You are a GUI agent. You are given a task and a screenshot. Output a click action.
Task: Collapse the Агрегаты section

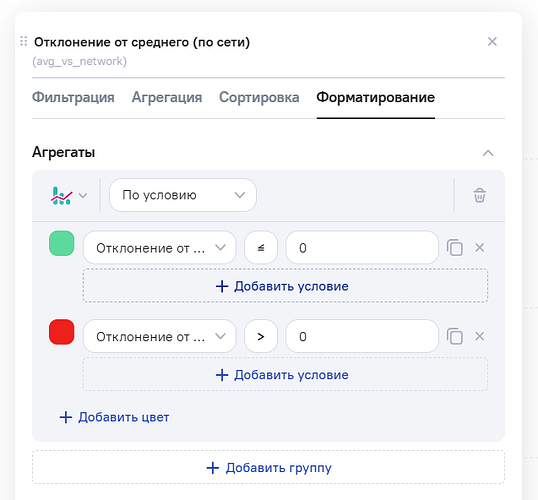[488, 153]
